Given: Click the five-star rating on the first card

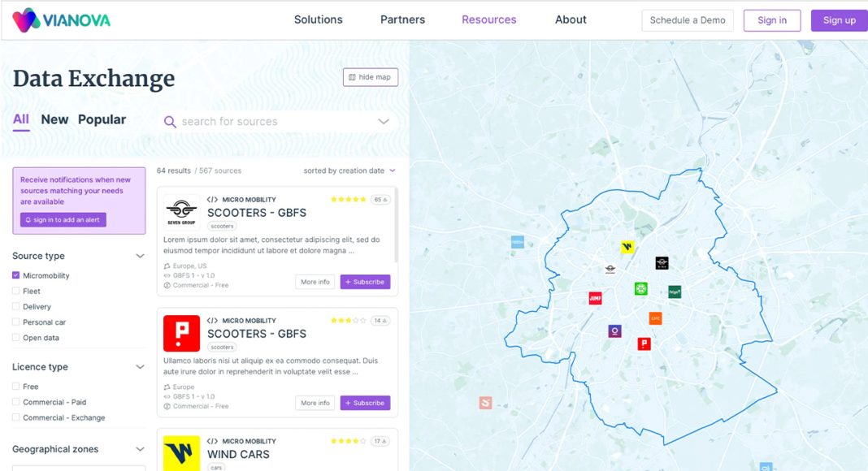Looking at the screenshot, I should pyautogui.click(x=348, y=200).
